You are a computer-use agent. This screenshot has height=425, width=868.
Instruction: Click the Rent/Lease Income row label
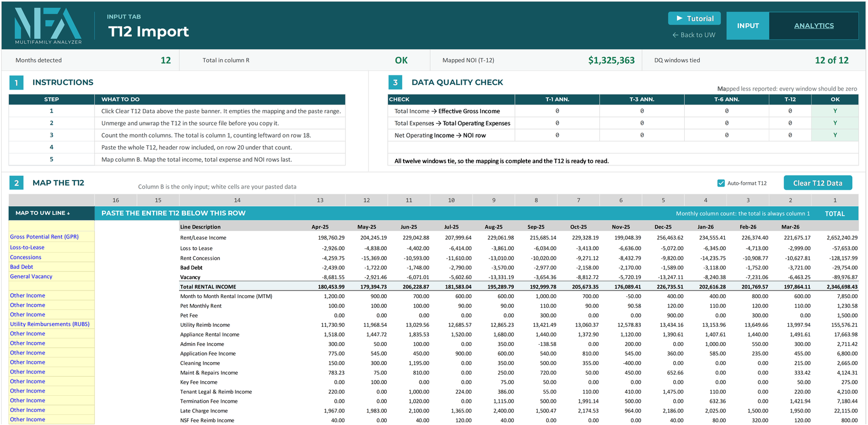(203, 237)
